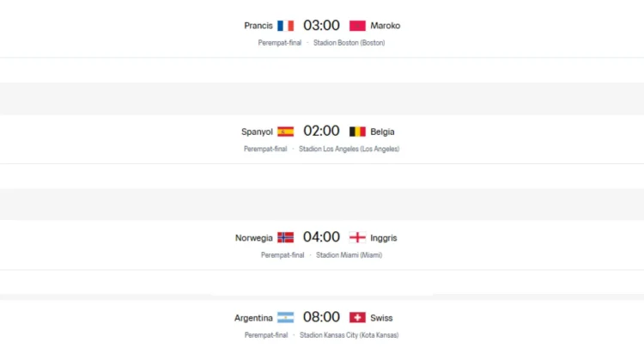
Task: Select the Spanyol team name
Action: click(257, 132)
